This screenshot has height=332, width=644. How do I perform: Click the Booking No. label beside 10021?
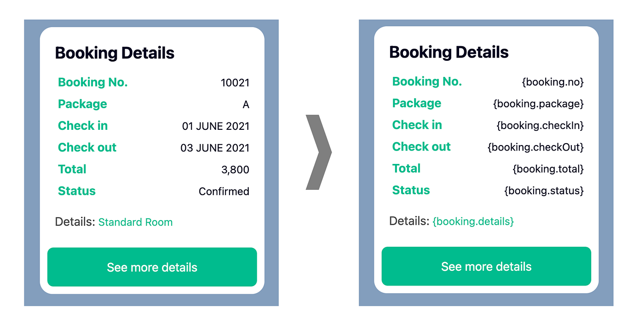pyautogui.click(x=93, y=82)
